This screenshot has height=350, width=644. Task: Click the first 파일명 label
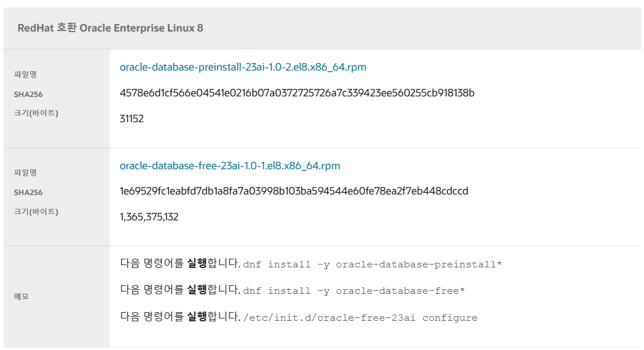pos(25,75)
